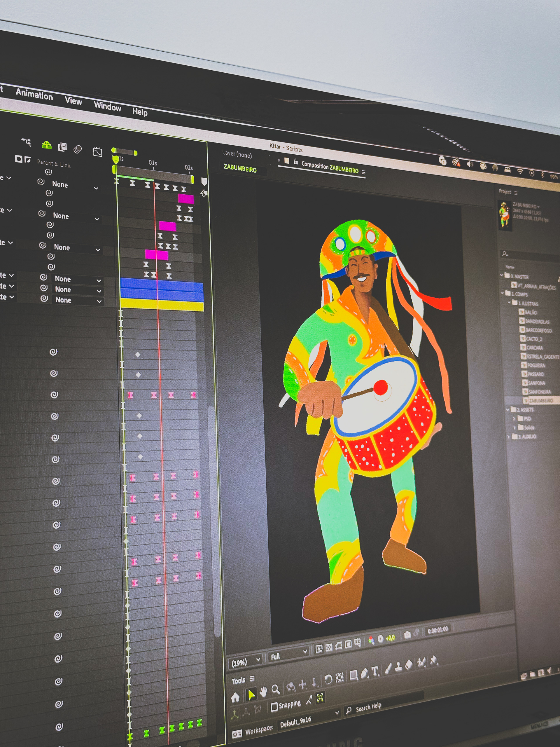Toggle Motion Blur for the timeline

point(78,149)
